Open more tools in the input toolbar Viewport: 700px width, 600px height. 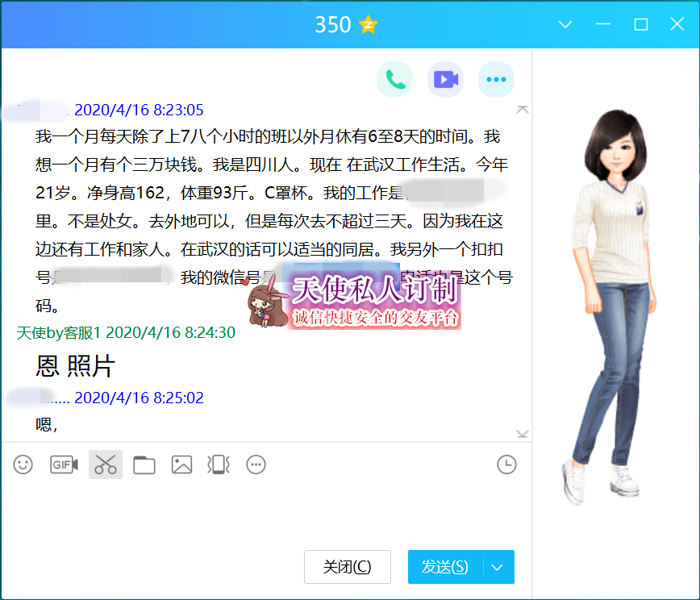tap(256, 465)
